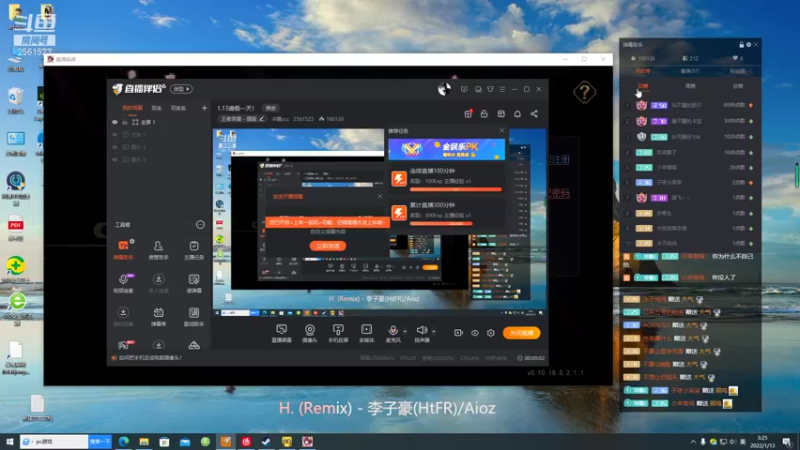Toggle the preview eye icon in control bar

(475, 333)
